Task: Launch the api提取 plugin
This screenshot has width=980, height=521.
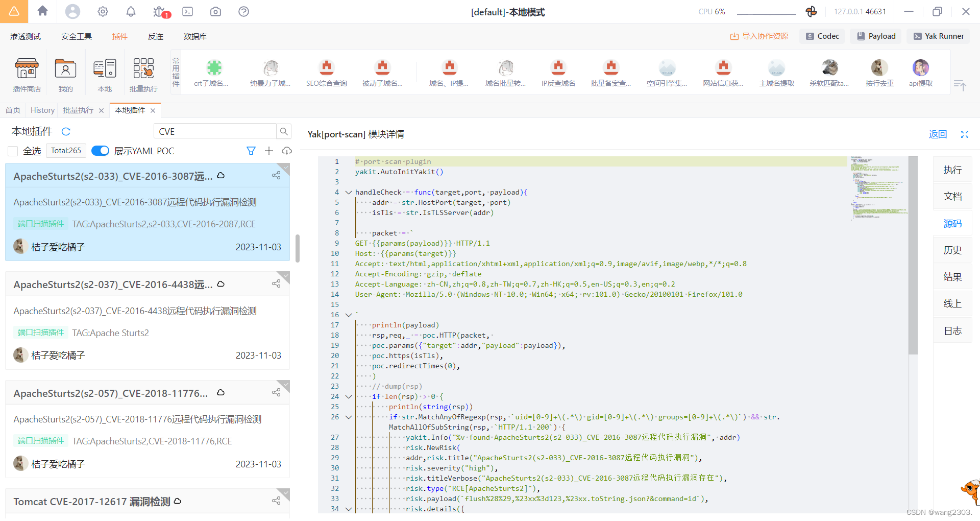Action: (x=921, y=73)
